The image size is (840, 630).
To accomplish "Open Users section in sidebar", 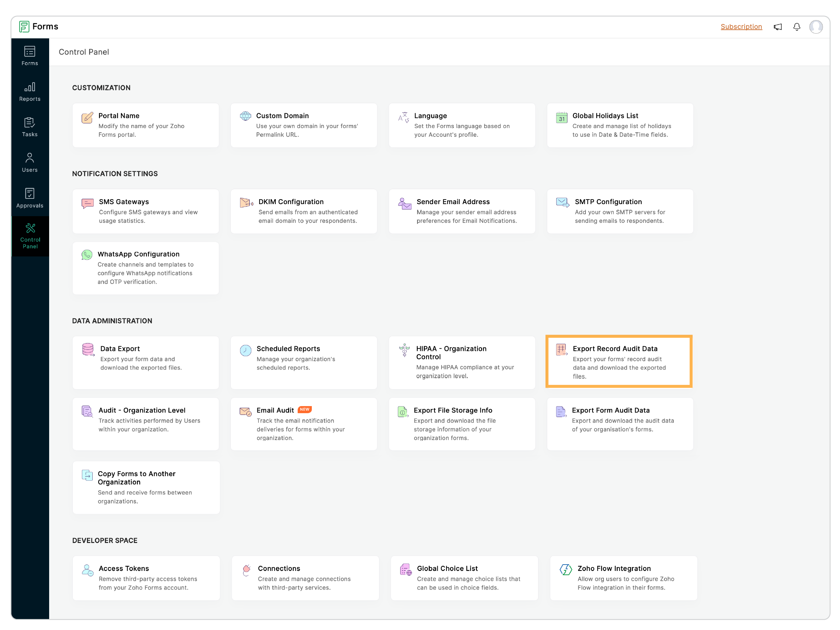I will [x=30, y=163].
